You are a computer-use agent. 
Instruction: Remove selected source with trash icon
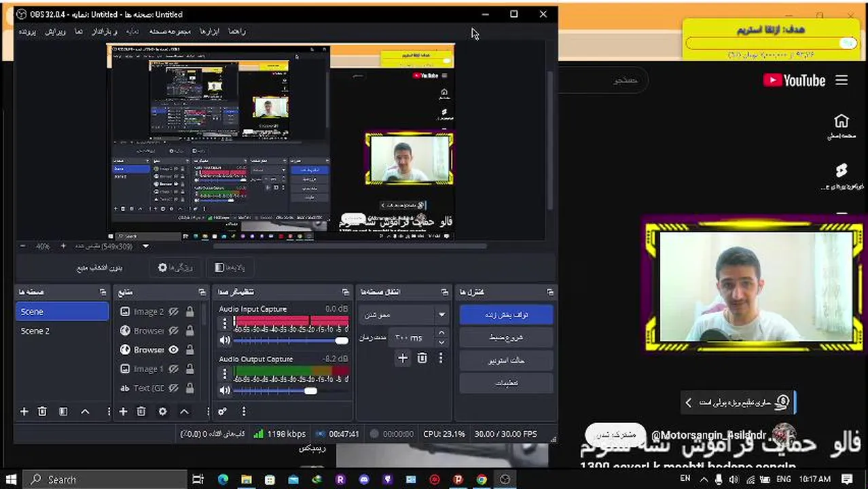click(141, 412)
